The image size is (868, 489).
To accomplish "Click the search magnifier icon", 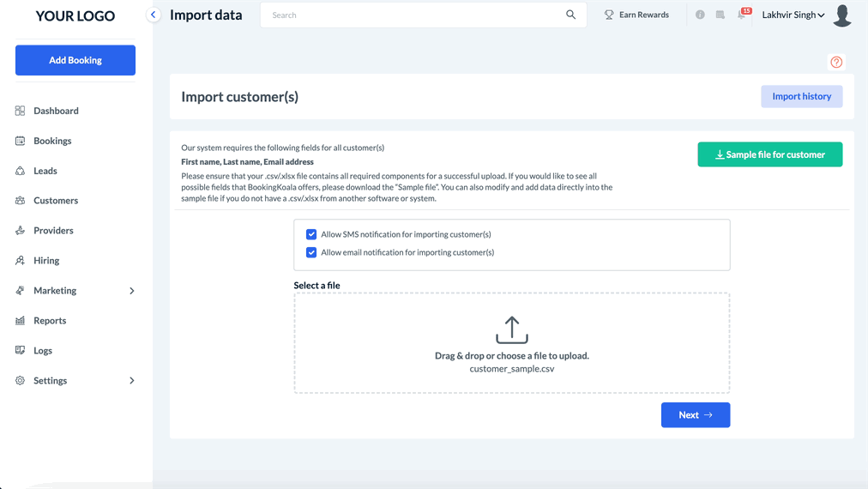I will (571, 15).
